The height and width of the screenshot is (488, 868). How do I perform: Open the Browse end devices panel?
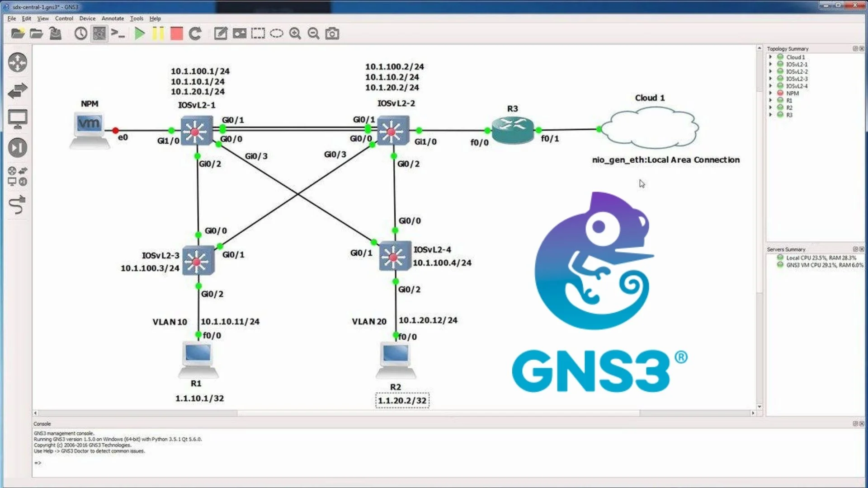click(x=18, y=119)
